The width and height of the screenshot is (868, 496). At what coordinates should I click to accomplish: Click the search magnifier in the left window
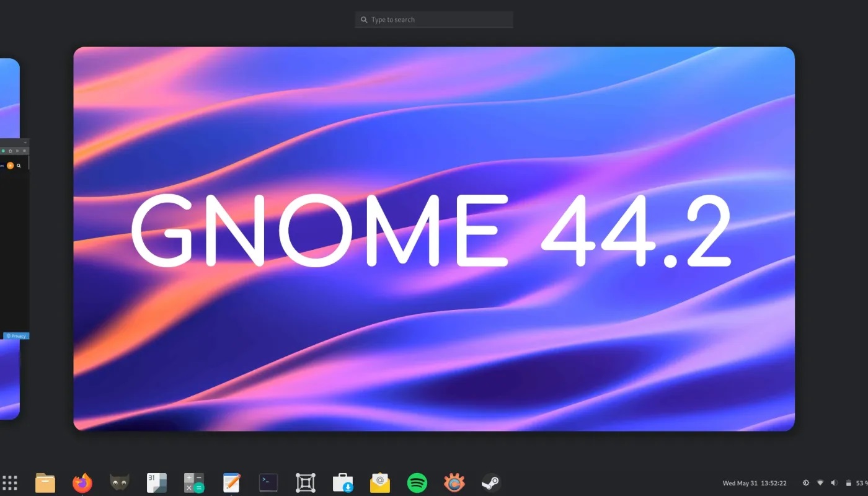(x=19, y=166)
